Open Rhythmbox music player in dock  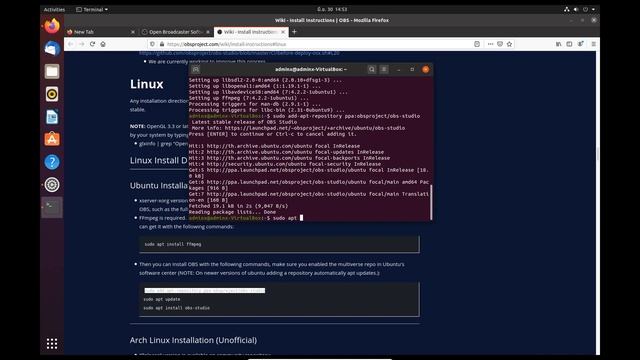pos(52,94)
